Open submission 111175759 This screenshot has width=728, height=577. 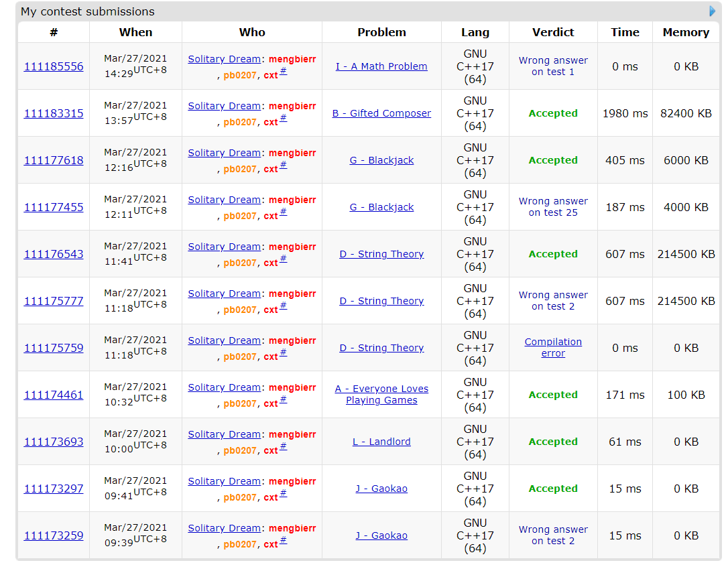click(54, 348)
